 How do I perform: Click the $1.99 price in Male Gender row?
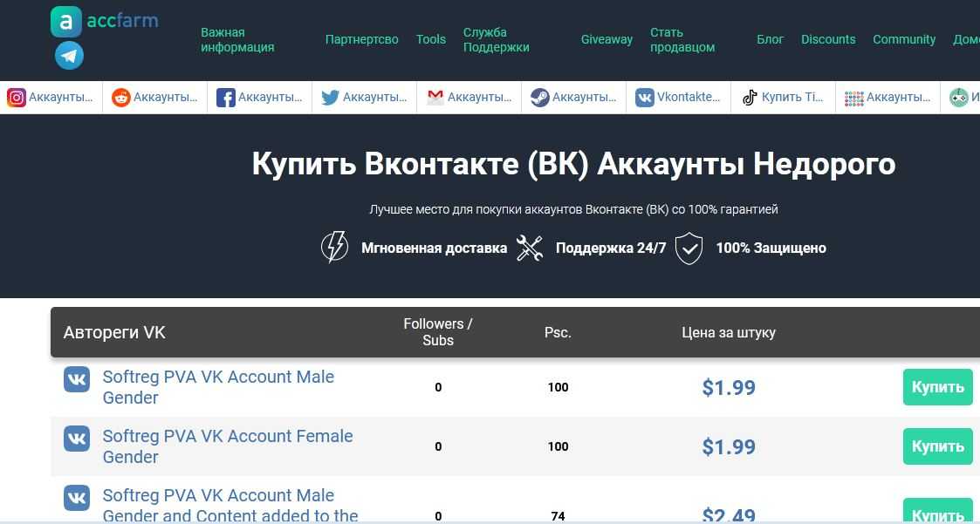pyautogui.click(x=729, y=387)
